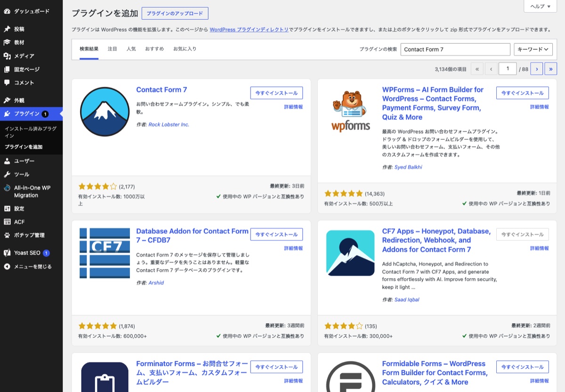This screenshot has height=392, width=565.
Task: Open author link Syed Balkhi
Action: click(408, 167)
